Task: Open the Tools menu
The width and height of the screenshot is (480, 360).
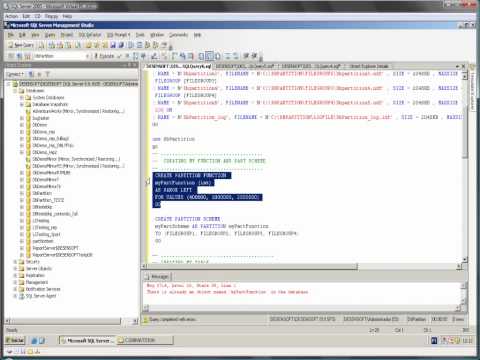Action: (x=140, y=35)
